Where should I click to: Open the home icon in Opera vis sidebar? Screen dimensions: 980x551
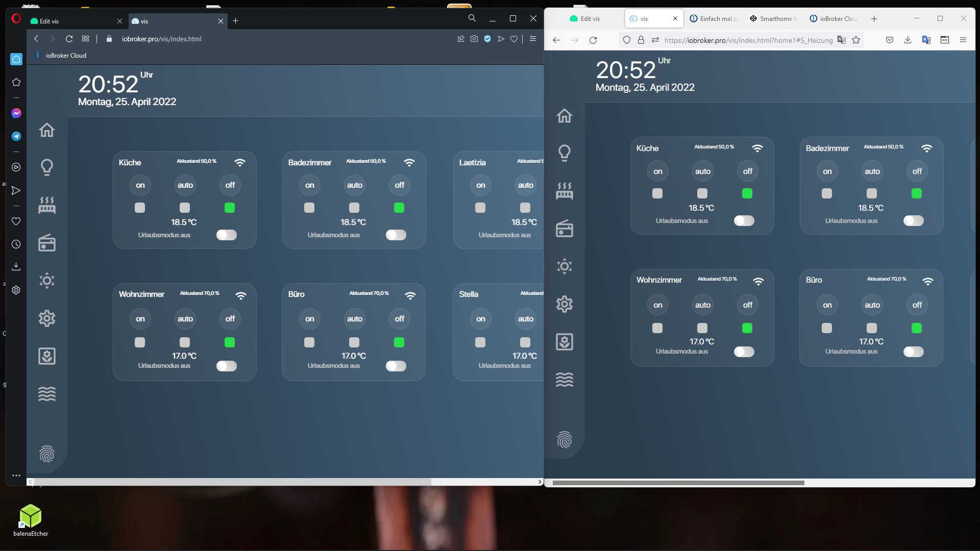(x=46, y=130)
